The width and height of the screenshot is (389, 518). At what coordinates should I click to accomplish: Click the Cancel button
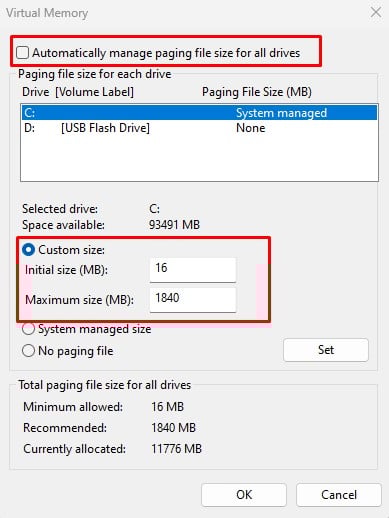339,495
